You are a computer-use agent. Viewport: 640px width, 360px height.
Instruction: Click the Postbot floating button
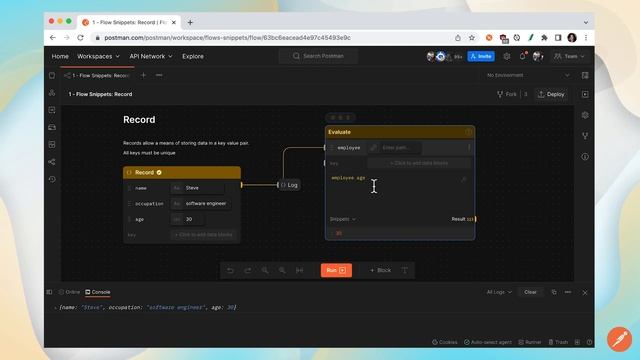pos(619,339)
